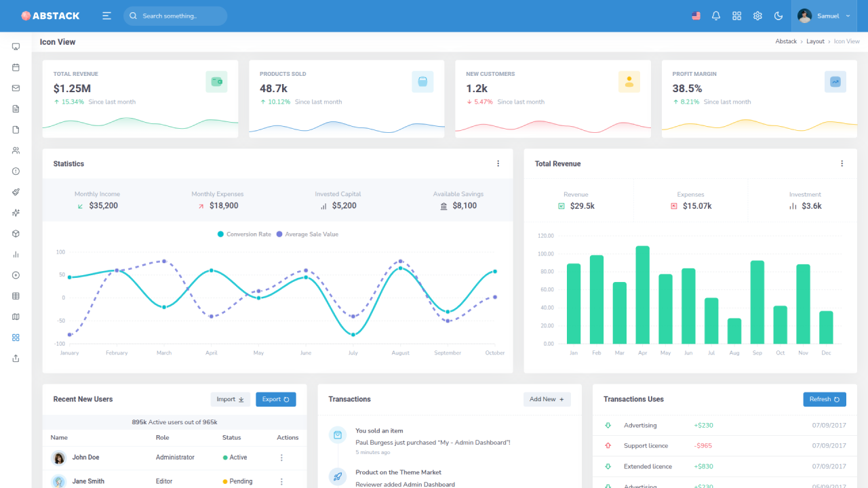Toggle the Average Sale Value legend series

(x=307, y=234)
